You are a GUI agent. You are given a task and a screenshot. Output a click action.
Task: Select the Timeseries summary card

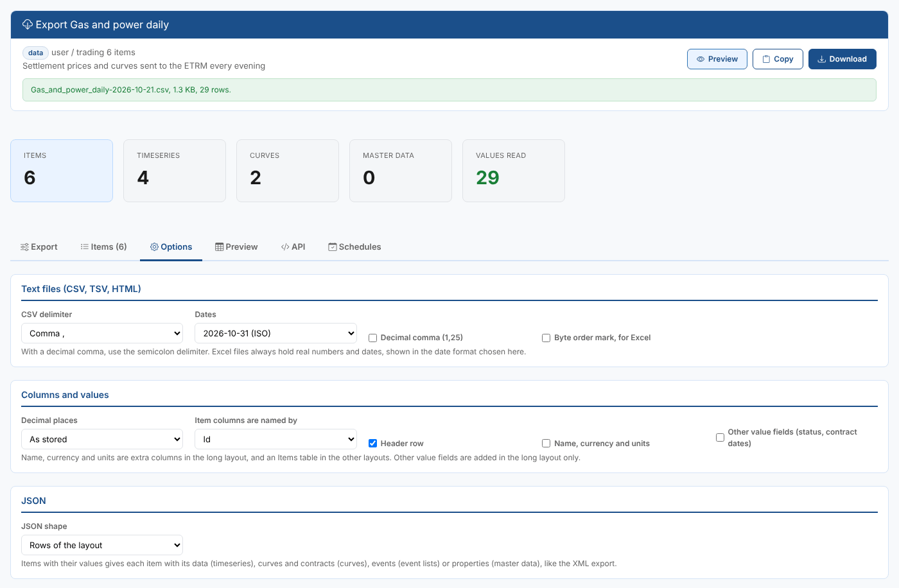click(175, 171)
